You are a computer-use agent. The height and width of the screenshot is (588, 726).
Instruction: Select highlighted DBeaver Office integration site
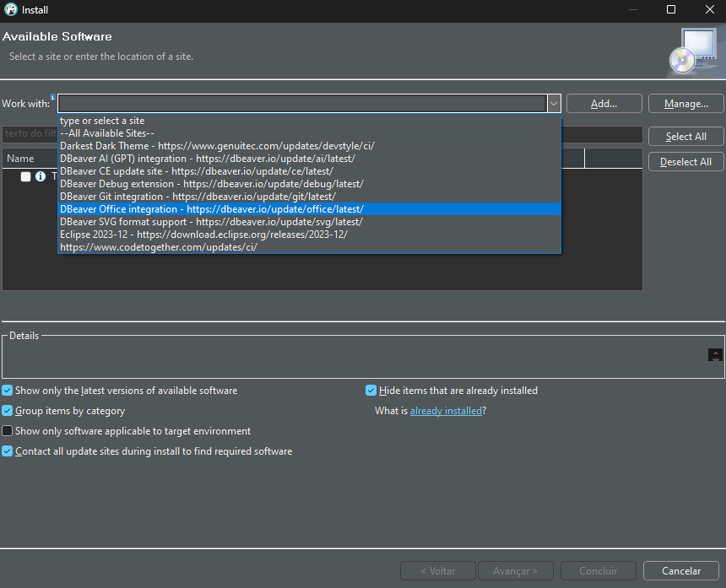click(309, 209)
